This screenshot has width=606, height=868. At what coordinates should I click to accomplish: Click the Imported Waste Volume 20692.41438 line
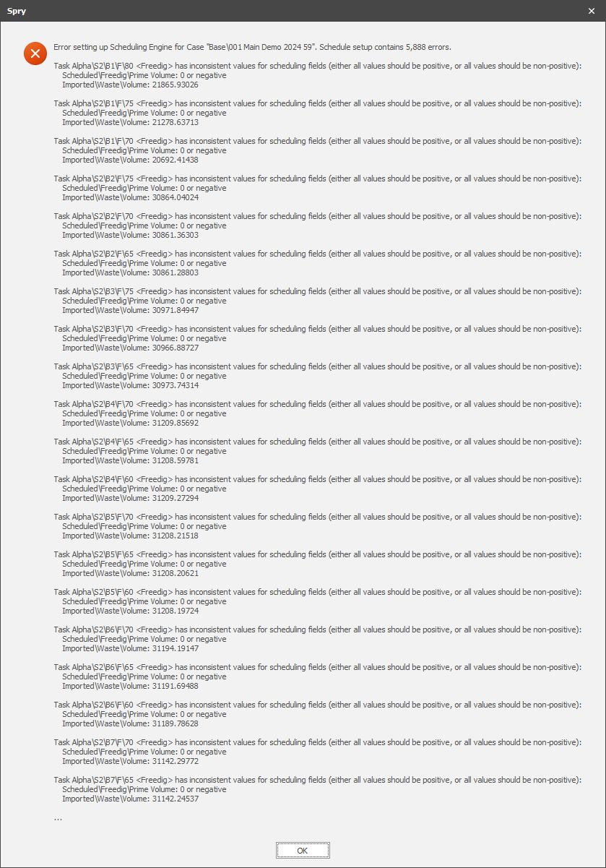pyautogui.click(x=130, y=160)
